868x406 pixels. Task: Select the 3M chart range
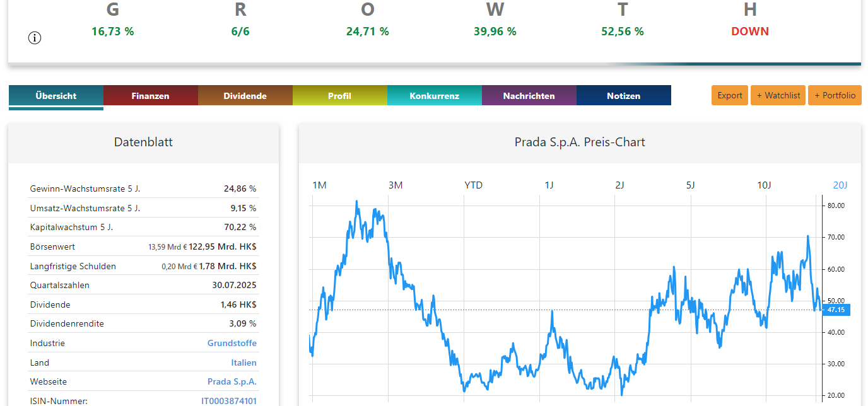point(396,185)
